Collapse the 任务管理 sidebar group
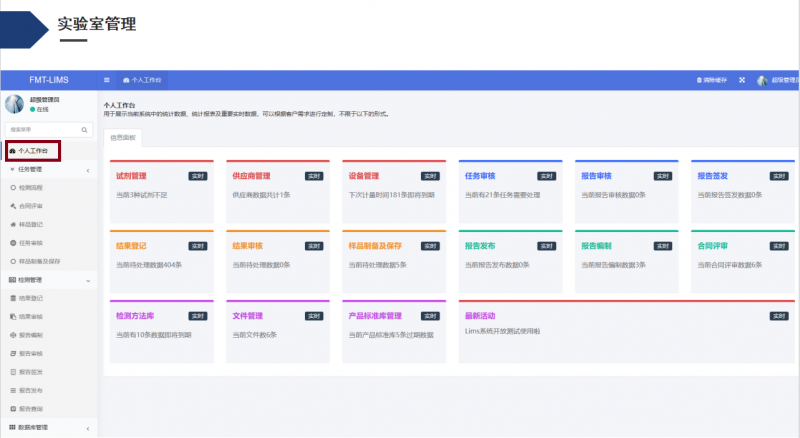The height and width of the screenshot is (438, 800). point(48,169)
